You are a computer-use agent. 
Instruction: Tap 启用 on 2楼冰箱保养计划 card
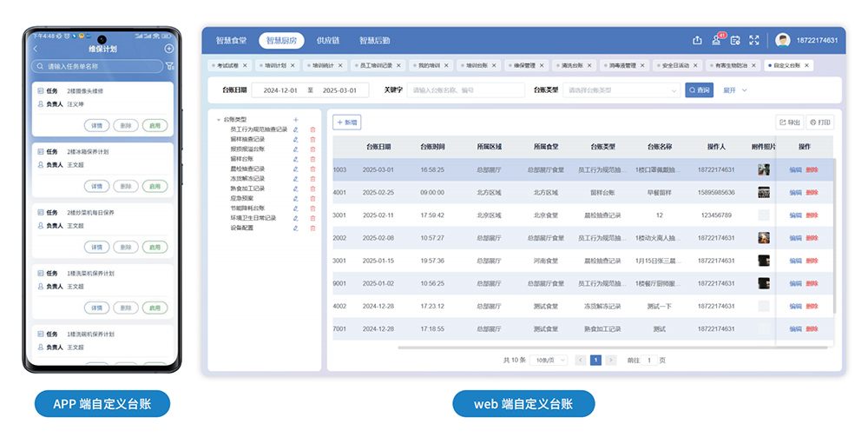155,187
